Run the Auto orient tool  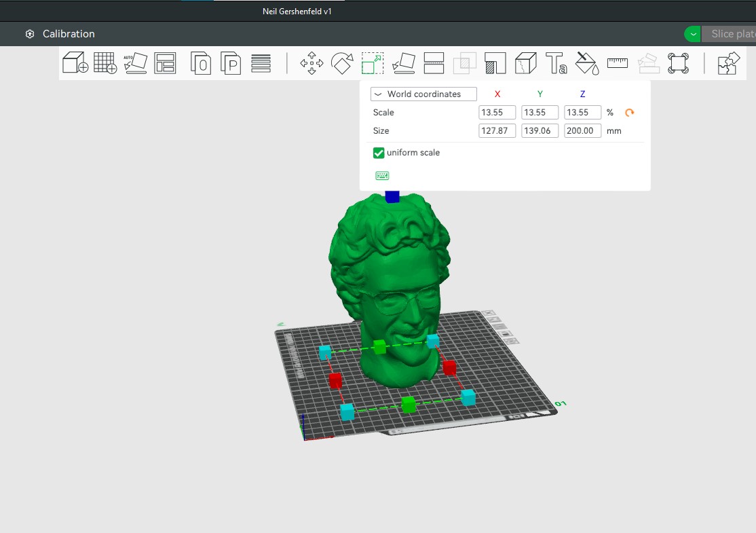point(136,63)
